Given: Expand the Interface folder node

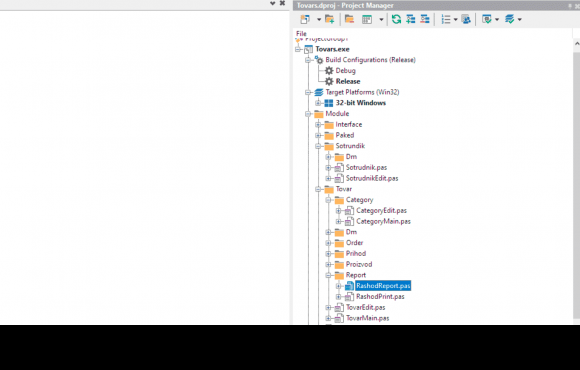Looking at the screenshot, I should (318, 125).
